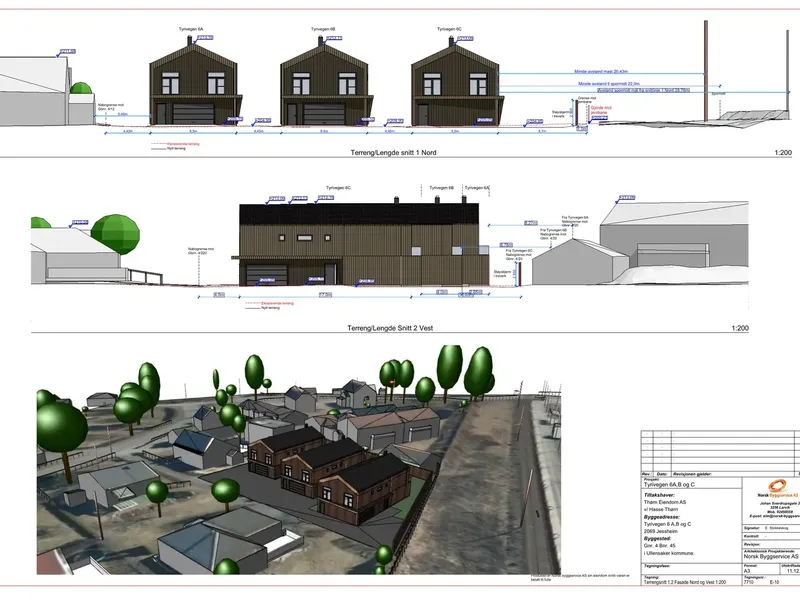Click the 'Tyrivegen 6B' label in west section

[x=441, y=188]
